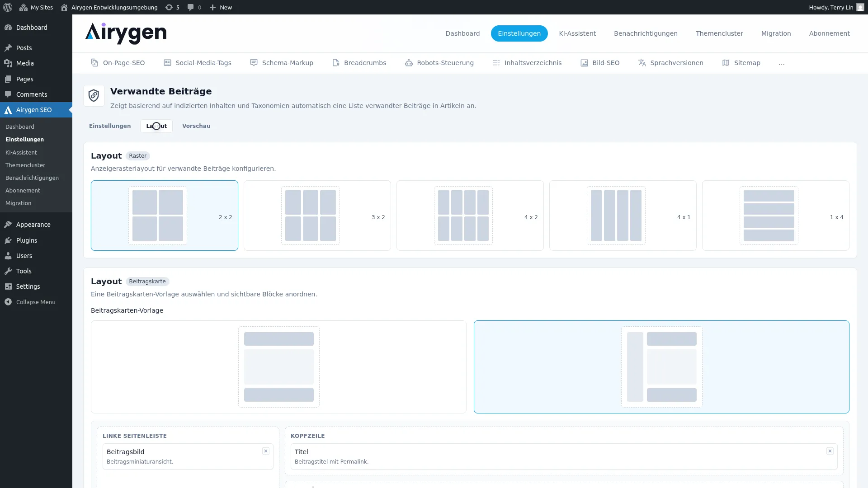The image size is (868, 488).
Task: Open Dashboard in WordPress sidebar
Action: (x=36, y=28)
